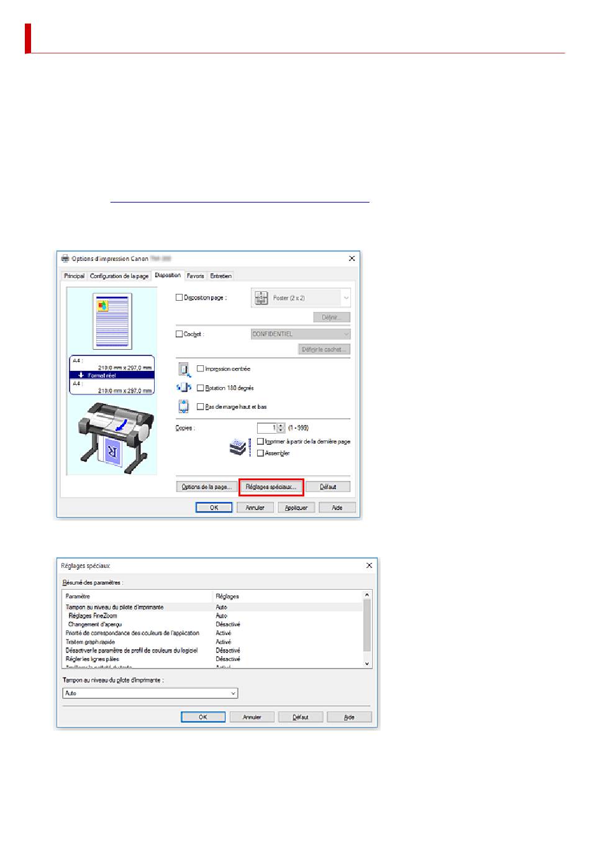Go to the Favoris tab
The width and height of the screenshot is (590, 868).
click(x=196, y=276)
